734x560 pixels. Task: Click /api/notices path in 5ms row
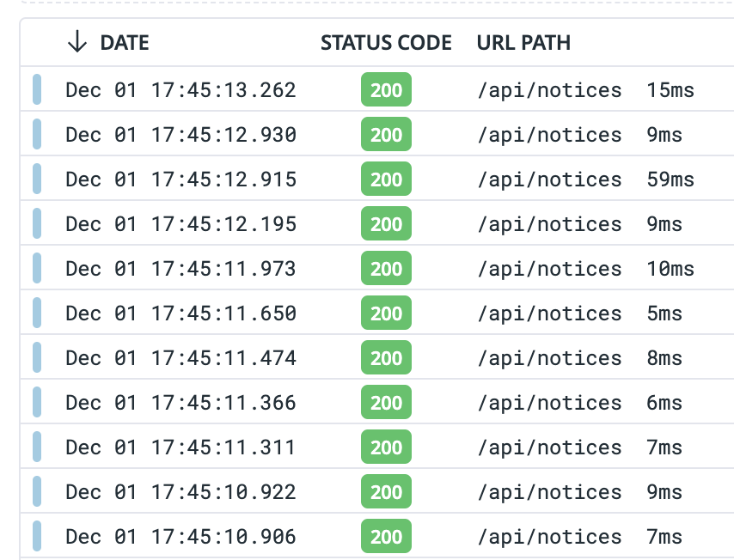click(549, 313)
